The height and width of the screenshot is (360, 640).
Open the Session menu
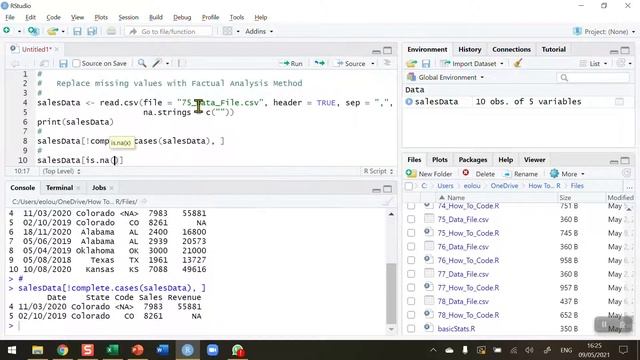[x=128, y=18]
